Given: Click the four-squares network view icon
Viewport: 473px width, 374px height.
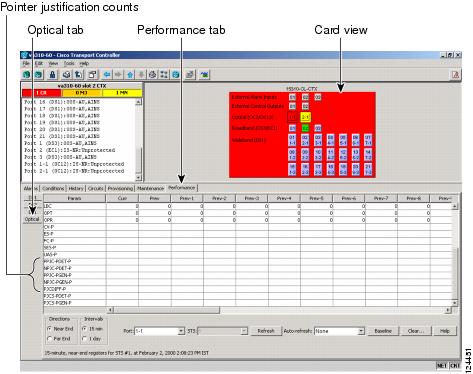Looking at the screenshot, I should [x=164, y=75].
